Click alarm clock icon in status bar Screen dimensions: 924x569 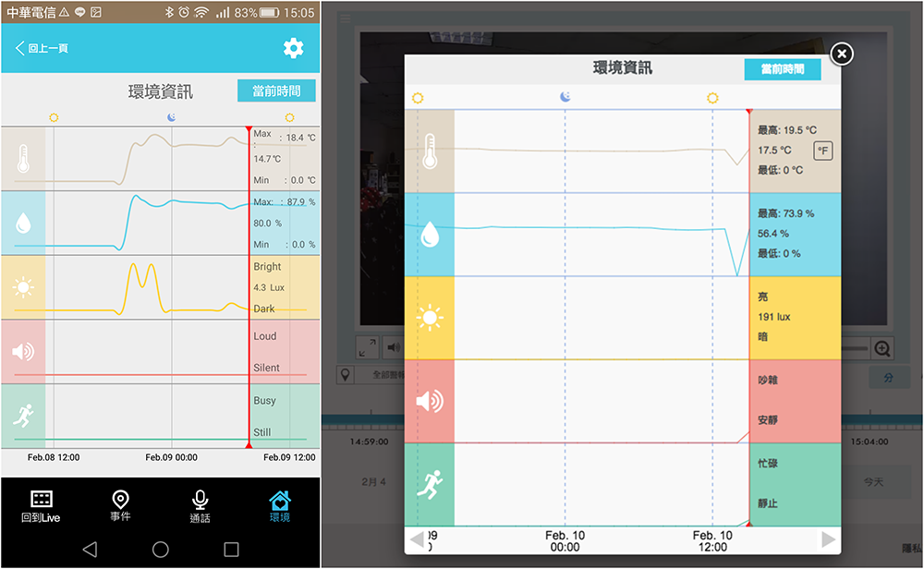coord(184,12)
